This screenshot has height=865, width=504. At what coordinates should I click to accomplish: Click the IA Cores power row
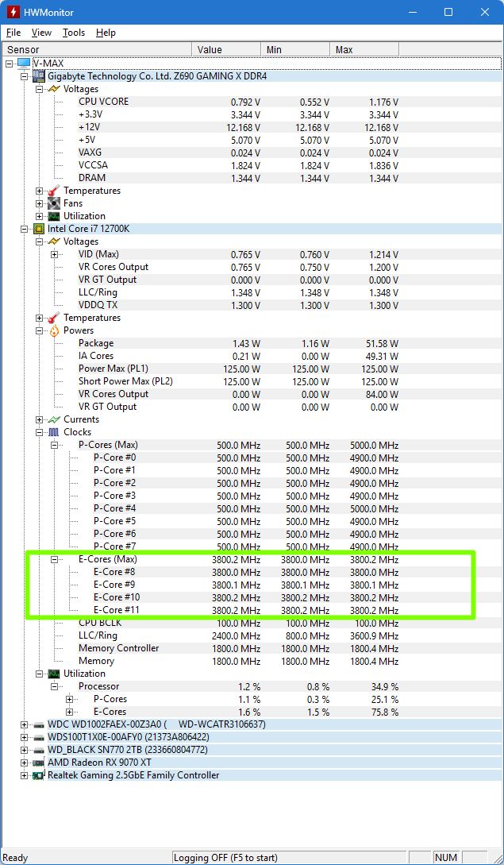[x=238, y=356]
